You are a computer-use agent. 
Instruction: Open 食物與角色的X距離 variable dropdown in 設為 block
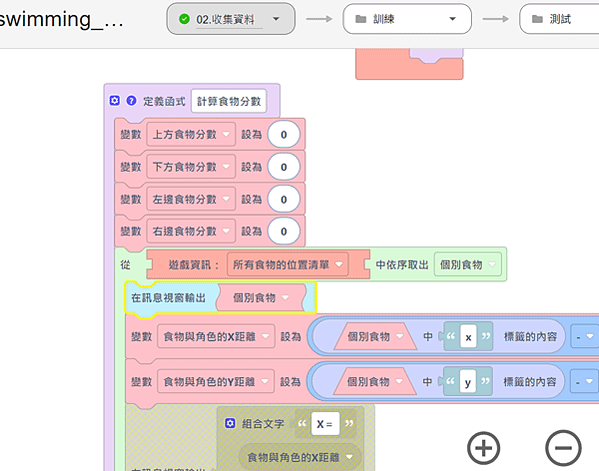pos(216,337)
